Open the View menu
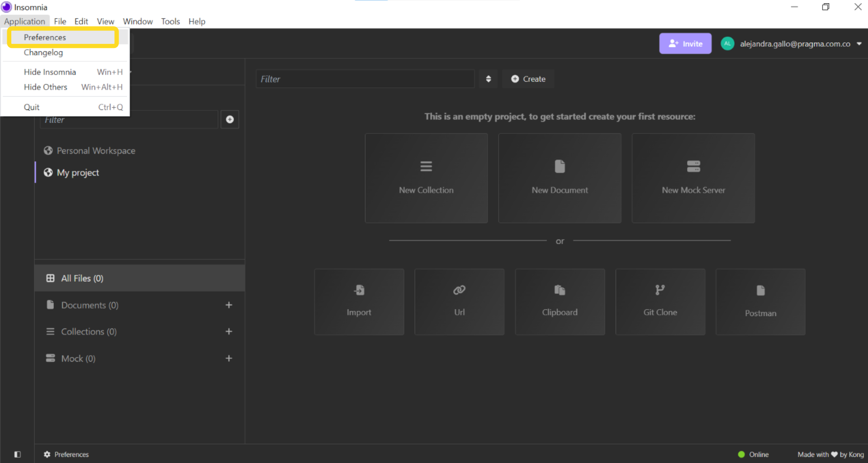This screenshot has width=868, height=463. click(x=105, y=21)
